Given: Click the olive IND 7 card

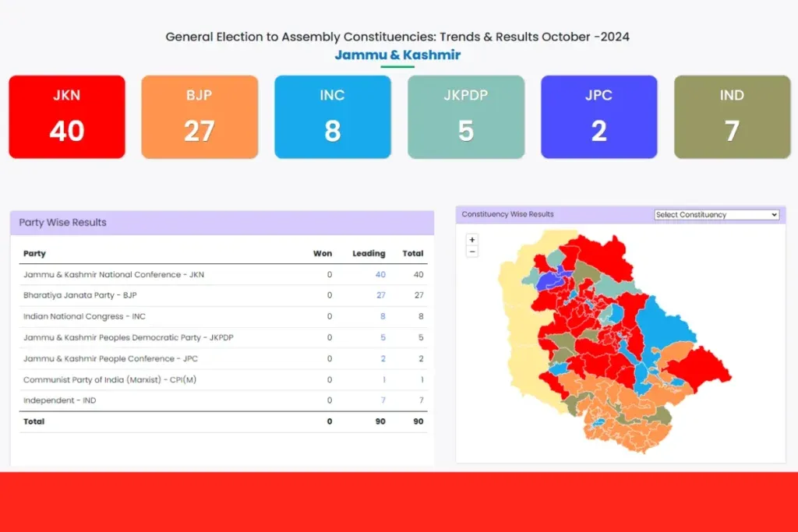Looking at the screenshot, I should coord(733,117).
